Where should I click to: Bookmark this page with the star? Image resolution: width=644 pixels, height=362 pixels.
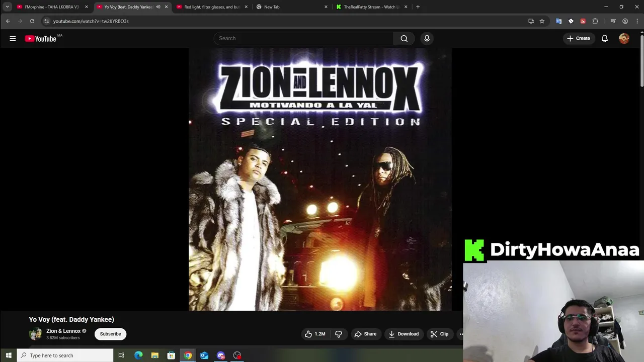tap(542, 21)
